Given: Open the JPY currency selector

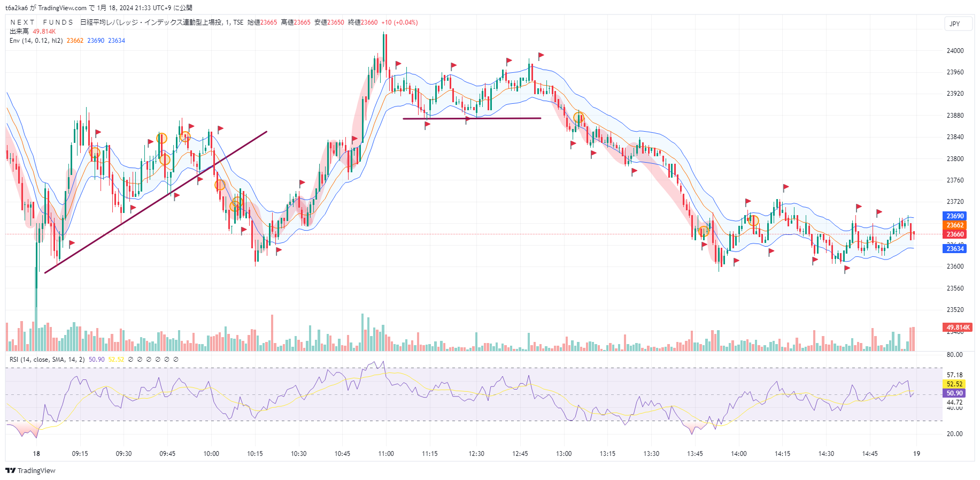Looking at the screenshot, I should point(955,24).
